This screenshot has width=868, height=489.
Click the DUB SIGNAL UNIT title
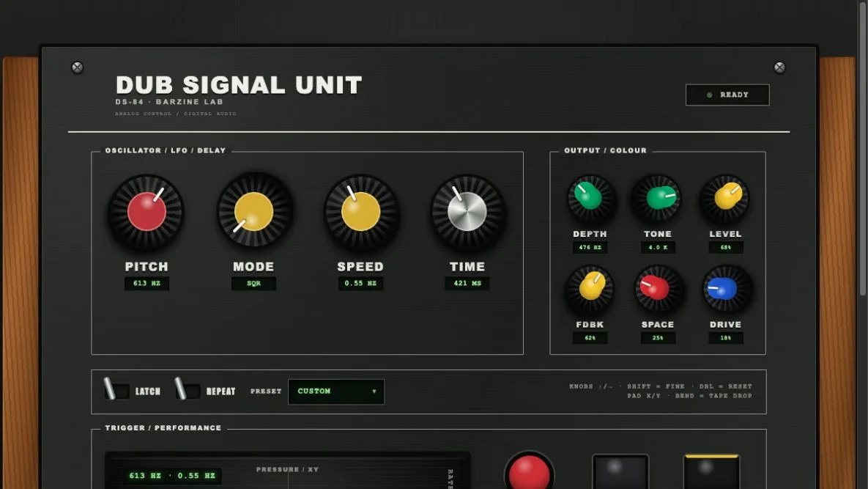coord(239,85)
